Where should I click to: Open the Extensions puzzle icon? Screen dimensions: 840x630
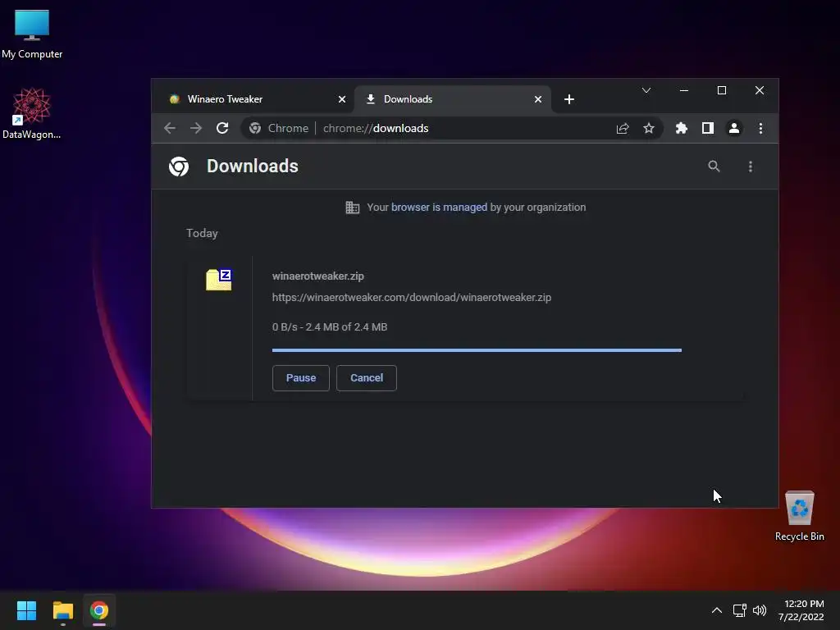point(682,128)
